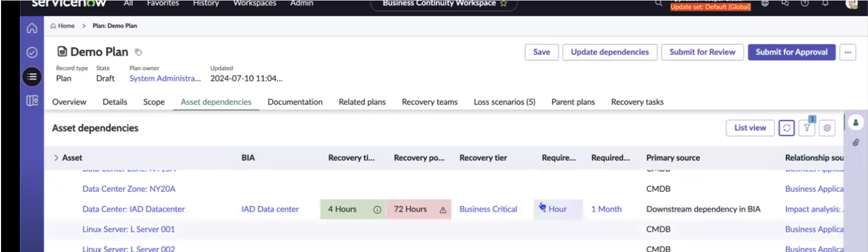The width and height of the screenshot is (868, 252).
Task: Click the Home breadcrumb link
Action: coord(62,26)
